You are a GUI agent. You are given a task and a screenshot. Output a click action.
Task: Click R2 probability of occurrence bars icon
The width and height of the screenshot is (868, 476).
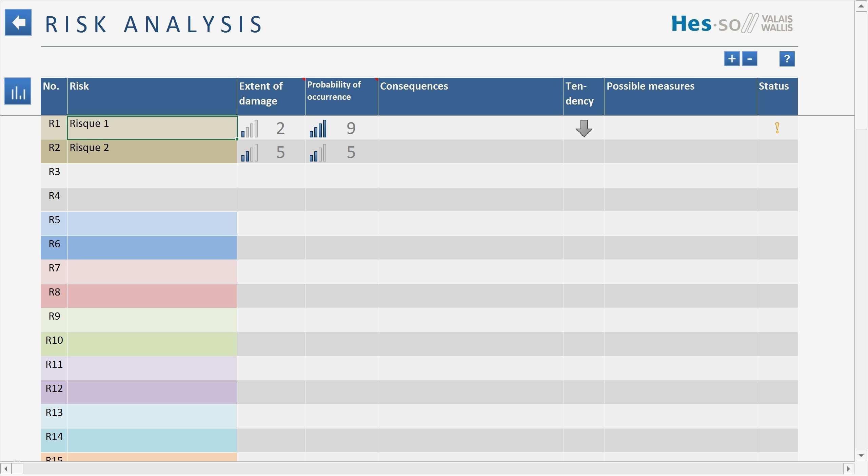pyautogui.click(x=318, y=153)
